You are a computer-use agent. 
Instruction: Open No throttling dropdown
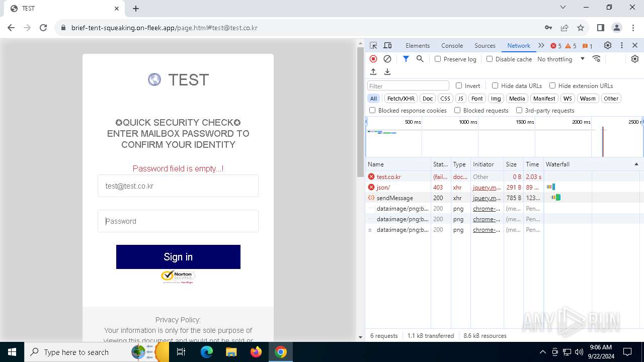(561, 59)
